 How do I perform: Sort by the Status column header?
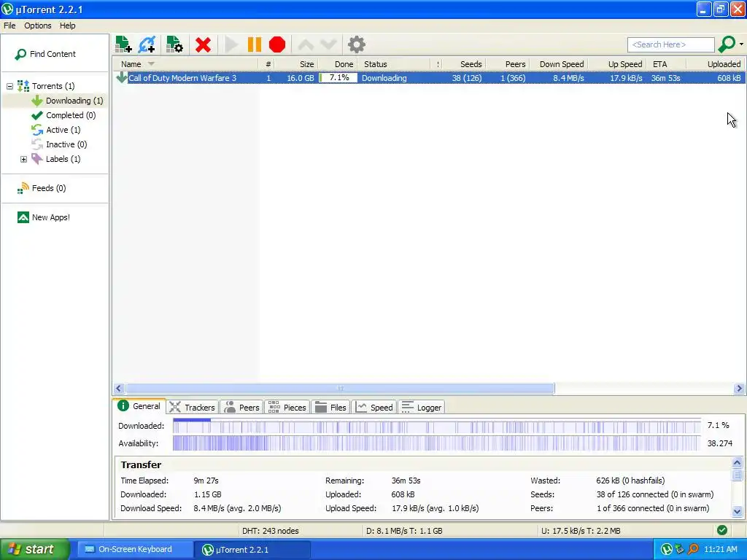(394, 64)
